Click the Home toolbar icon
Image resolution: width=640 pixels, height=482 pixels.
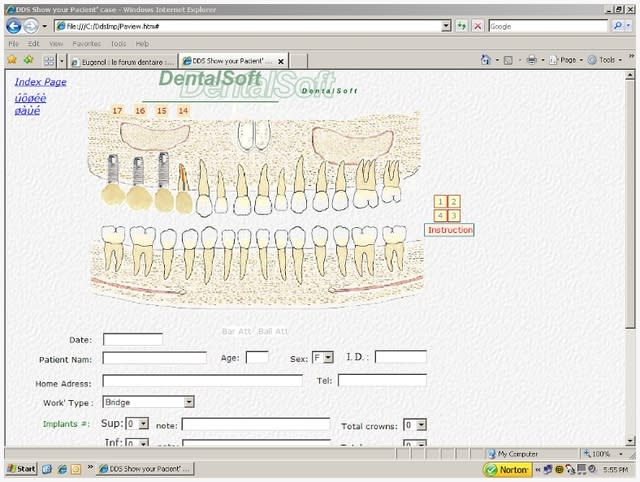(x=486, y=60)
